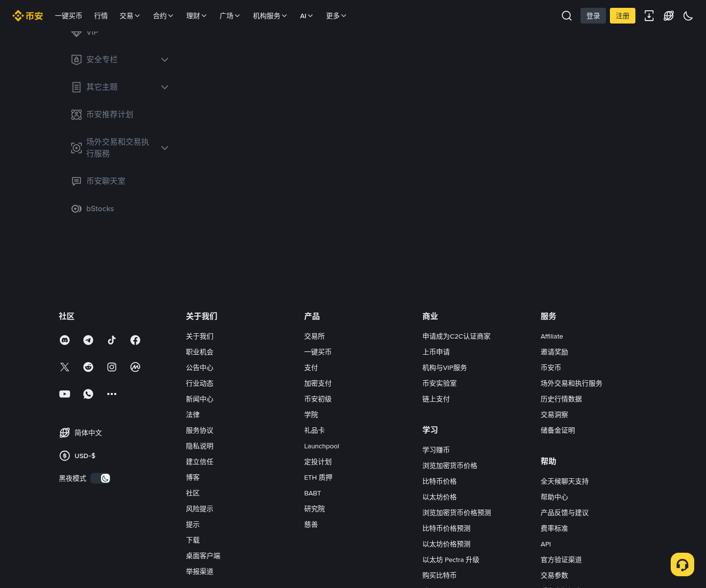
Task: Open the Launchpool footer link
Action: click(x=322, y=446)
